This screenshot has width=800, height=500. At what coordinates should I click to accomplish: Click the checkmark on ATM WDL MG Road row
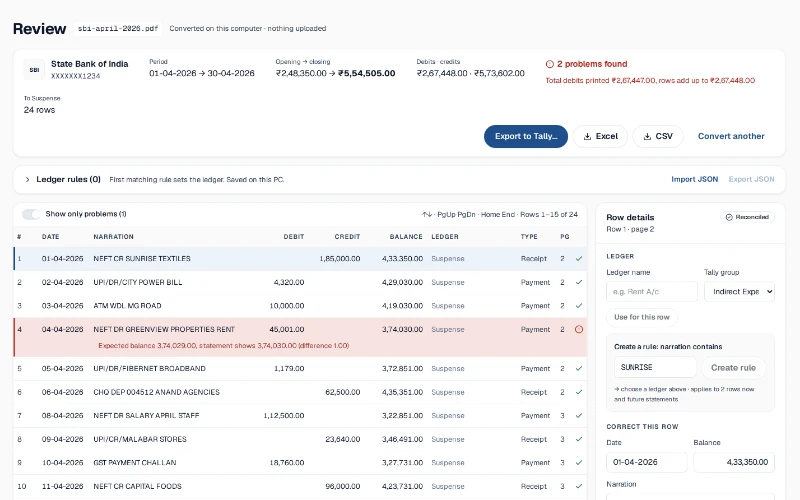579,306
